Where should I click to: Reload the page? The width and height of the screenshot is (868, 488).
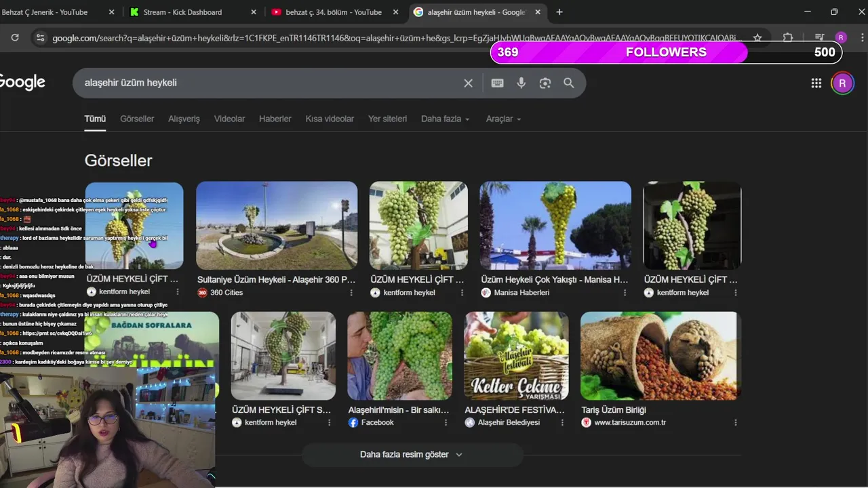(x=15, y=38)
